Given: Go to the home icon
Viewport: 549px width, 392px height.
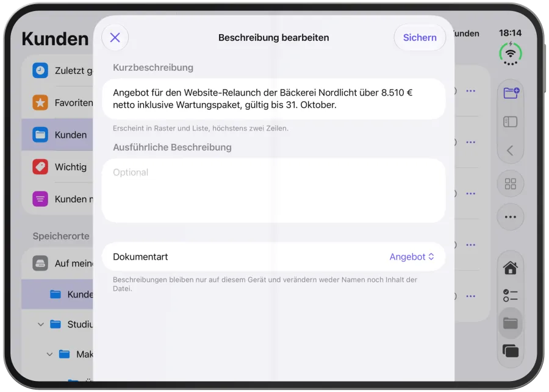Looking at the screenshot, I should click(511, 268).
